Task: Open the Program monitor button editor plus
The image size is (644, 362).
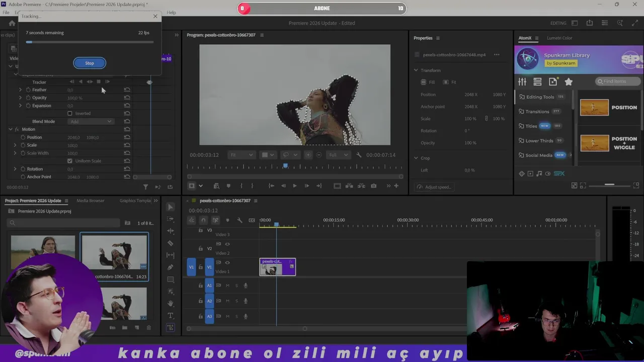Action: pos(396,186)
